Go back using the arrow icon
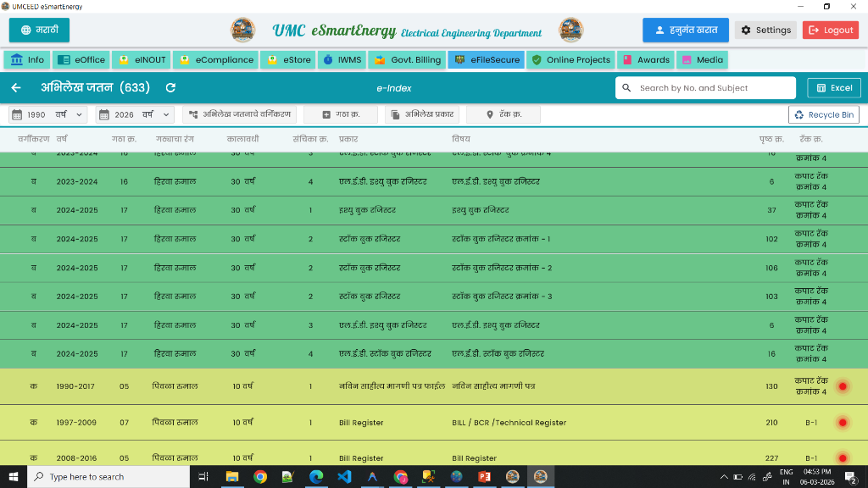This screenshot has width=868, height=488. [x=16, y=87]
